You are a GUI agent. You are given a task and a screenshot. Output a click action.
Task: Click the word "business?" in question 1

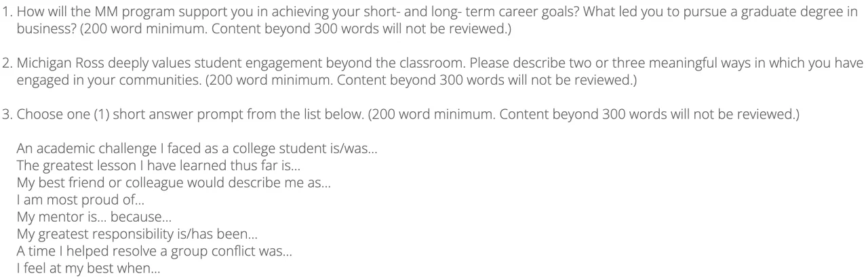(43, 28)
